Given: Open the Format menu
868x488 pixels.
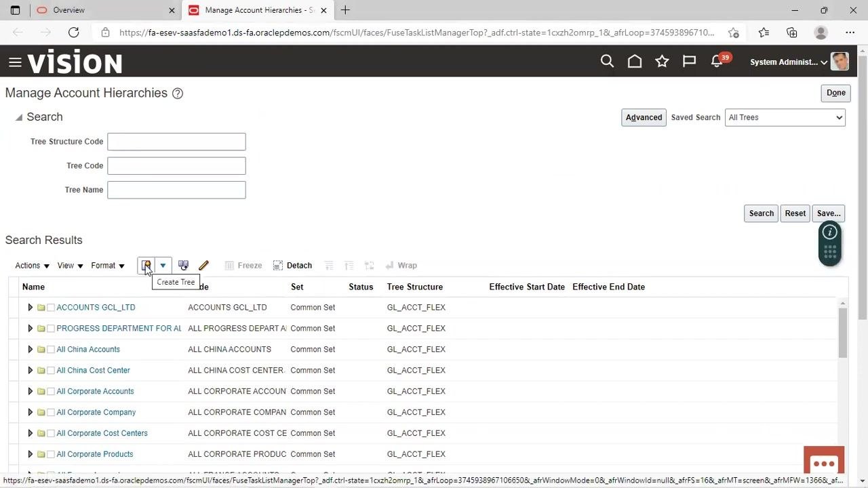Looking at the screenshot, I should pos(108,266).
